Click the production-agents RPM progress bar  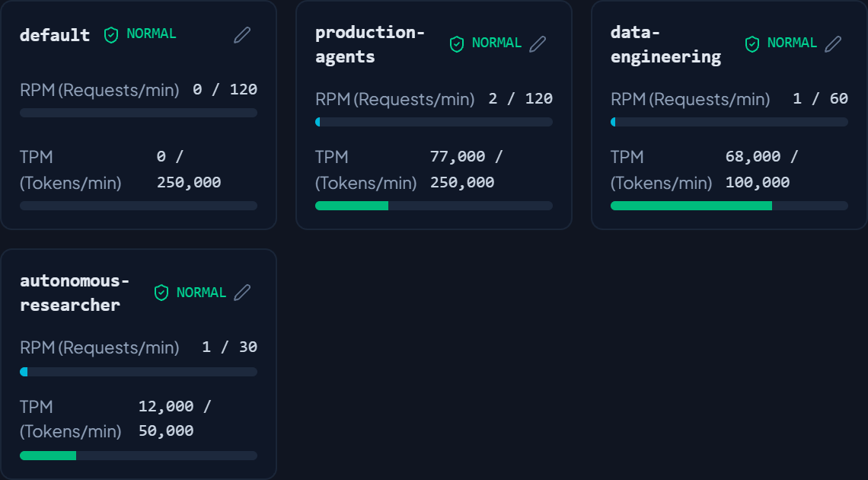pyautogui.click(x=434, y=122)
